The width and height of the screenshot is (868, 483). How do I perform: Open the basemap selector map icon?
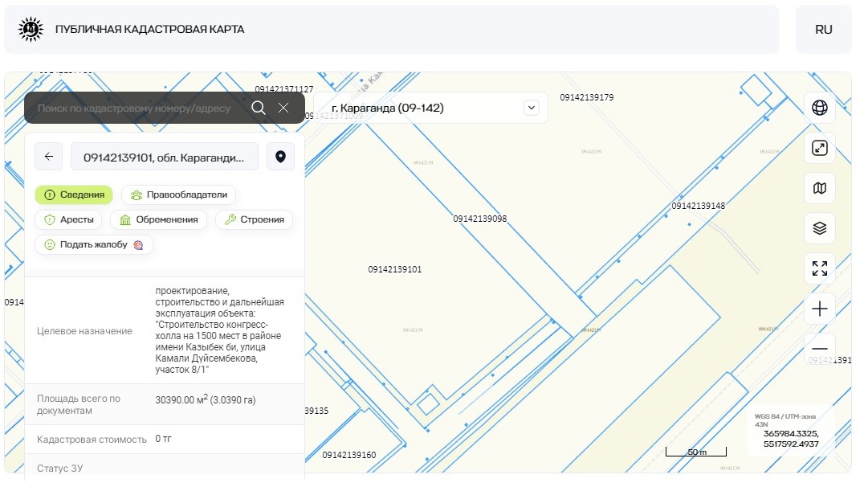pyautogui.click(x=819, y=188)
